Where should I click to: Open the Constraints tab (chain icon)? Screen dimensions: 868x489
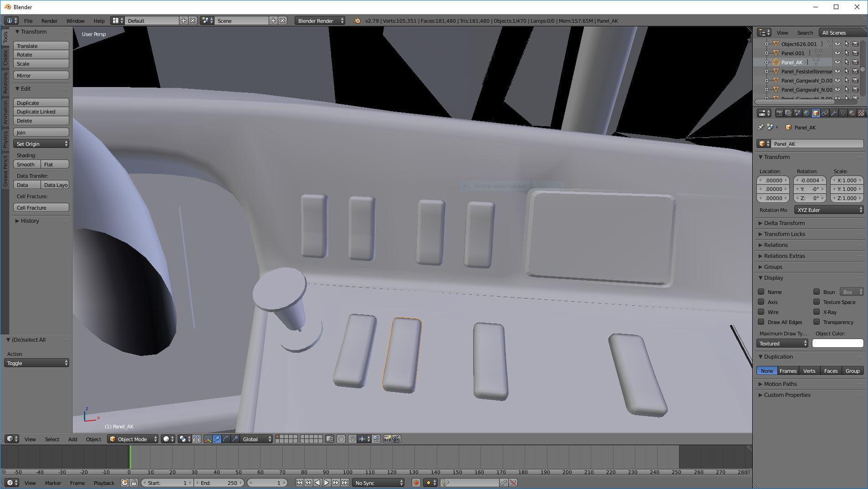pyautogui.click(x=825, y=113)
